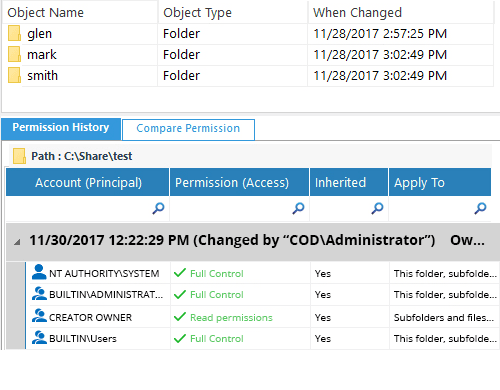Image resolution: width=500 pixels, height=390 pixels.
Task: Collapse the 11/30/2017 12:22:29 PM change group
Action: [x=17, y=242]
